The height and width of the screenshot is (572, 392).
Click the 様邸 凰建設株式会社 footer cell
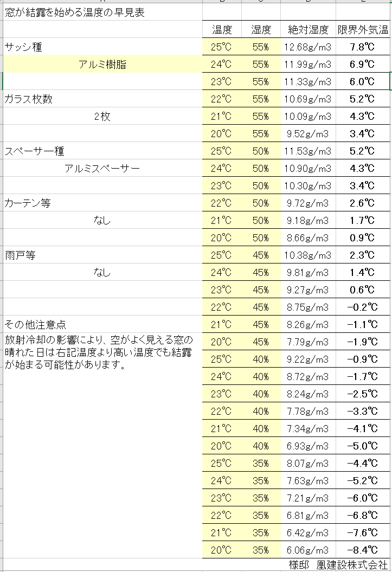pyautogui.click(x=338, y=565)
